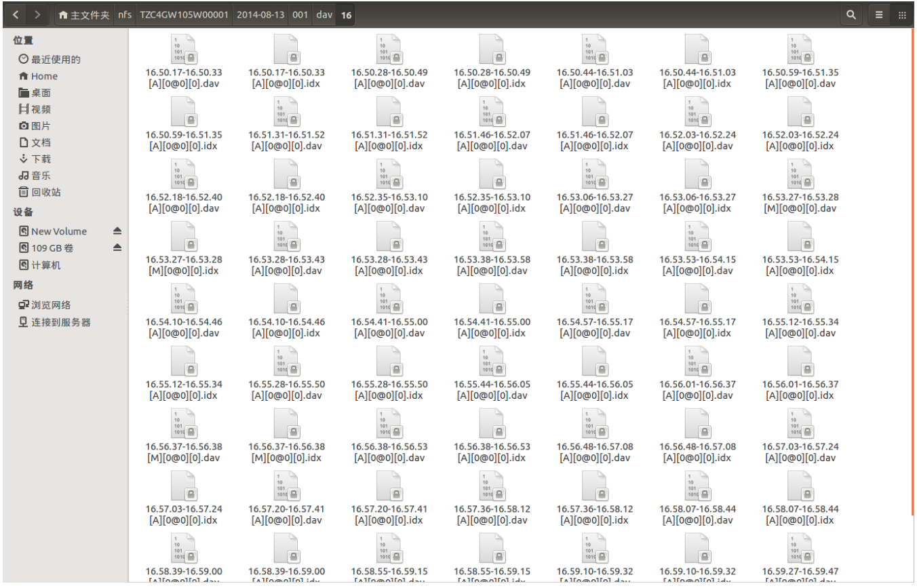Eject the New Volume drive
Screen dimensions: 917x588
click(117, 231)
